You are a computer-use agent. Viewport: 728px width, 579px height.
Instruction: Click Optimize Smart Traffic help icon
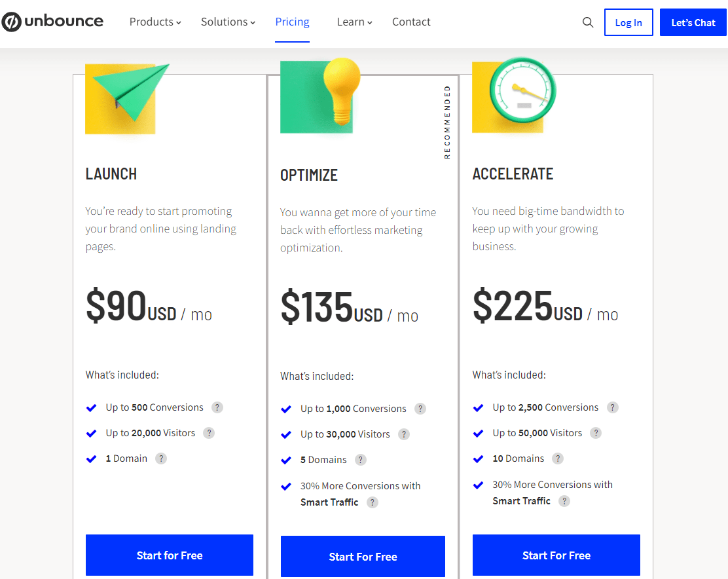click(373, 502)
